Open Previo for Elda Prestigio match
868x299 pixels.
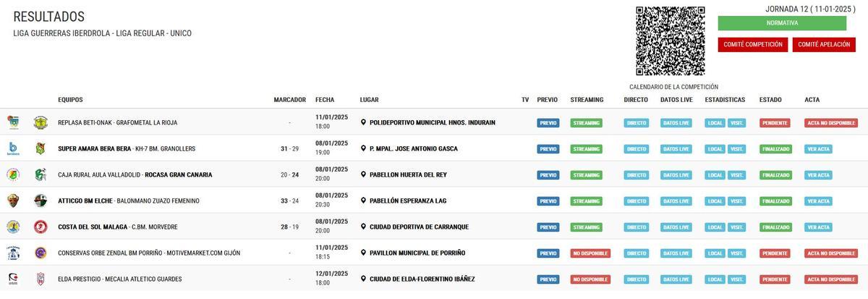click(548, 279)
